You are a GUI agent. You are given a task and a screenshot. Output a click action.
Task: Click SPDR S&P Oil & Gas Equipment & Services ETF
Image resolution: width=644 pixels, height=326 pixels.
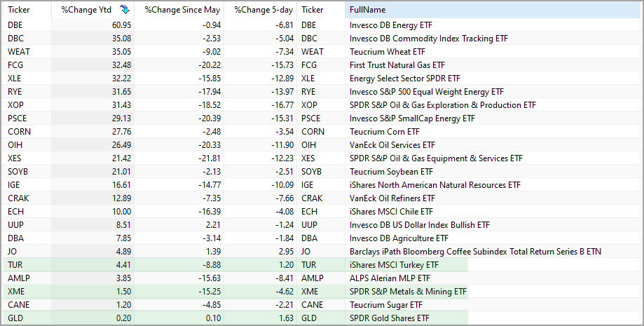436,158
